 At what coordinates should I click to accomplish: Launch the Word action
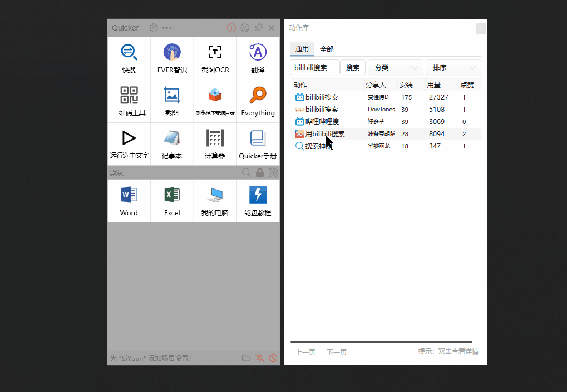(x=129, y=201)
